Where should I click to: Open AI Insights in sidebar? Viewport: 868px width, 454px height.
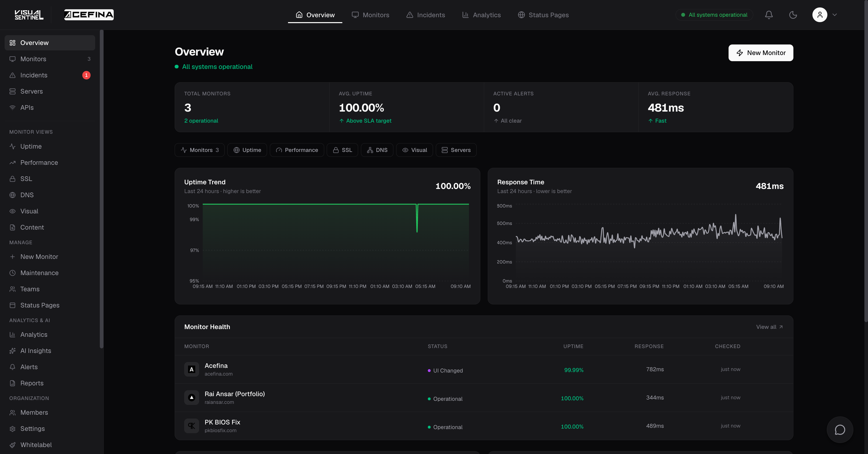tap(36, 351)
